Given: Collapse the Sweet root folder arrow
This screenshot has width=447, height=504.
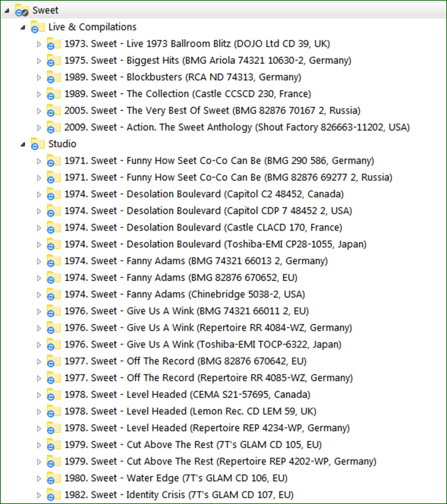Looking at the screenshot, I should (7, 11).
